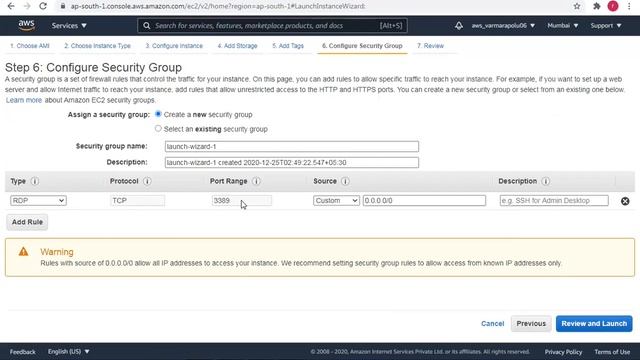The width and height of the screenshot is (640, 360).
Task: Select step 6 Configure Security Group tab
Action: coord(362,46)
